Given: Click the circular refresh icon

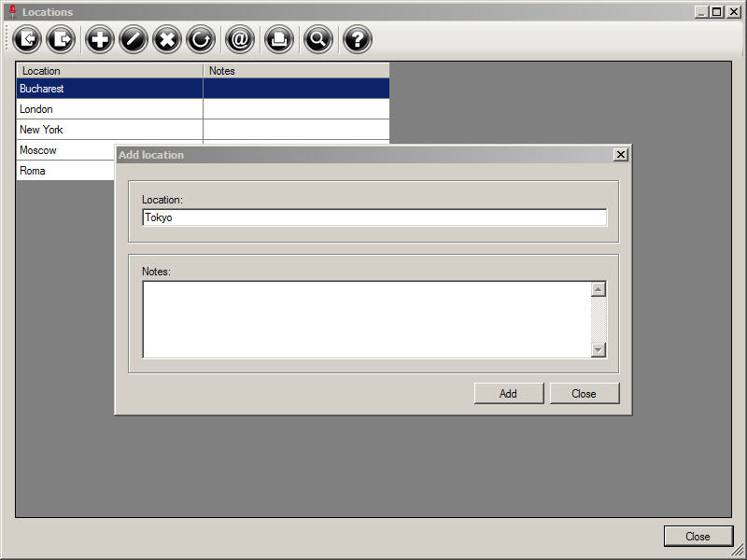Looking at the screenshot, I should pos(201,39).
